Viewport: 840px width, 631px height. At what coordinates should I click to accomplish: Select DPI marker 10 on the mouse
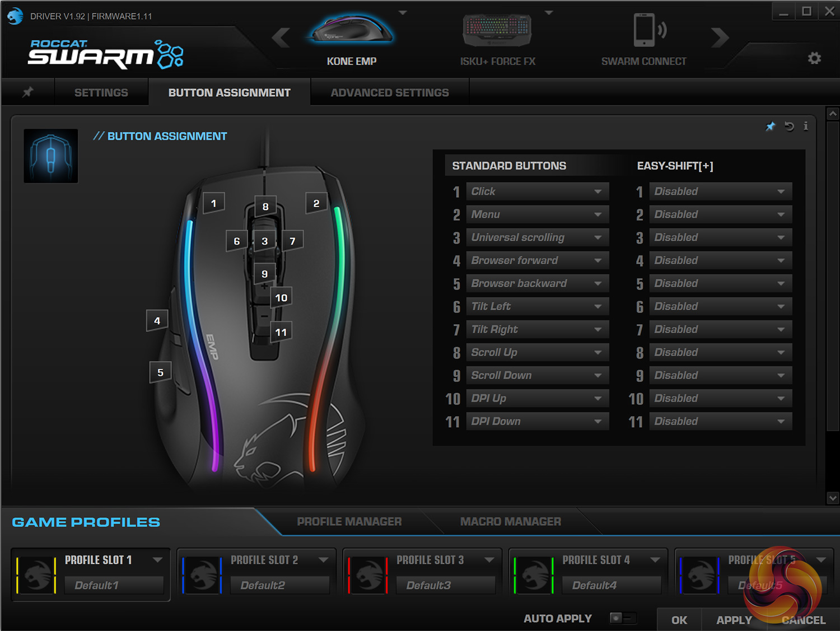(281, 298)
